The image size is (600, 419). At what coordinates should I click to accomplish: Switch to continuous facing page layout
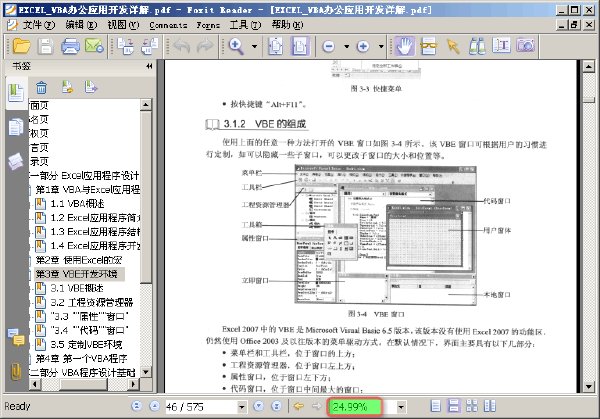(x=472, y=406)
